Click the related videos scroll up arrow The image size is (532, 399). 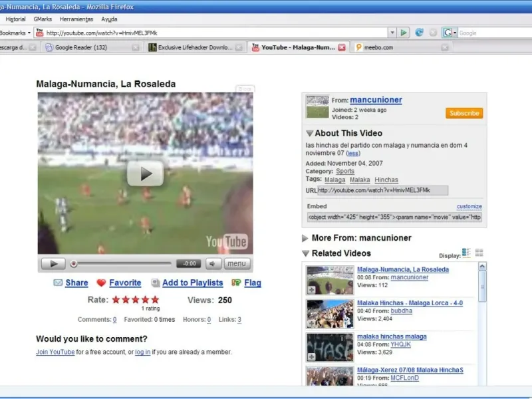pyautogui.click(x=483, y=267)
